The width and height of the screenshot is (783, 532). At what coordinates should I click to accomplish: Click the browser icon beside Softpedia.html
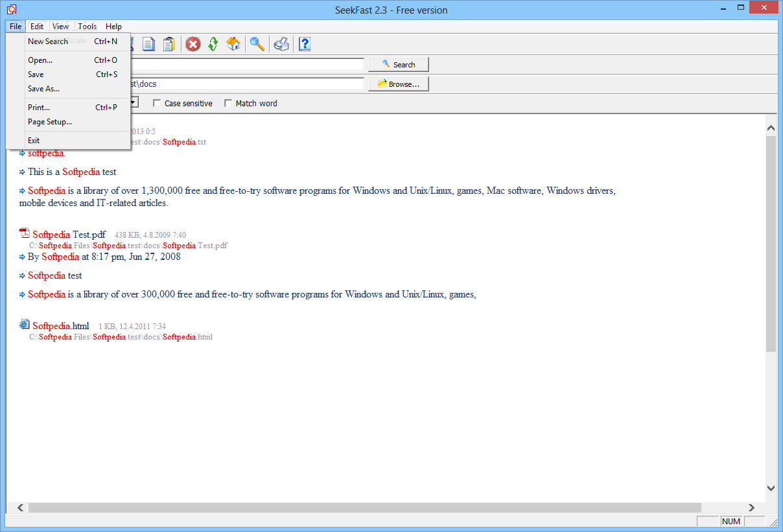click(x=25, y=325)
